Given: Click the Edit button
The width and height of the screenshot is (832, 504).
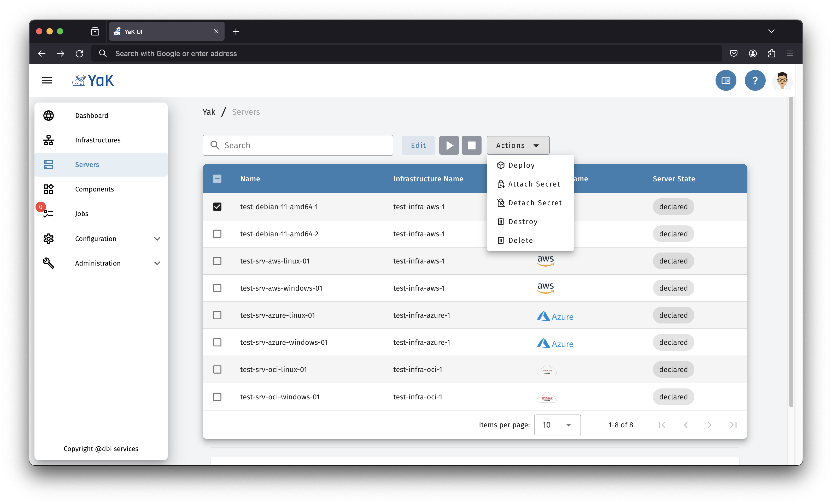Looking at the screenshot, I should tap(418, 145).
